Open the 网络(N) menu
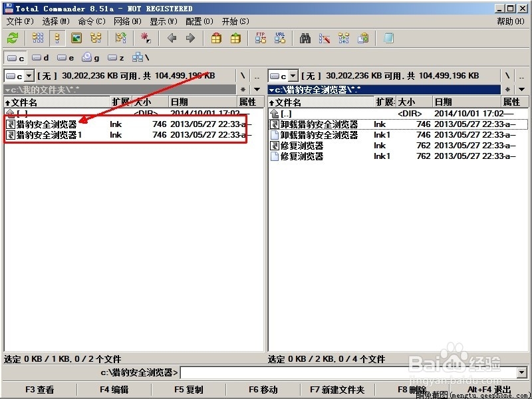The height and width of the screenshot is (399, 532). 128,21
